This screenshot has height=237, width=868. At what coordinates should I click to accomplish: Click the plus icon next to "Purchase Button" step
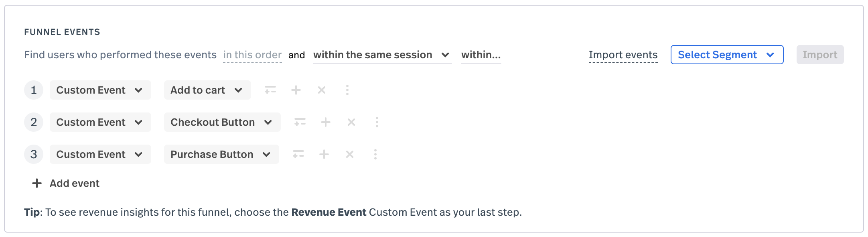[324, 154]
